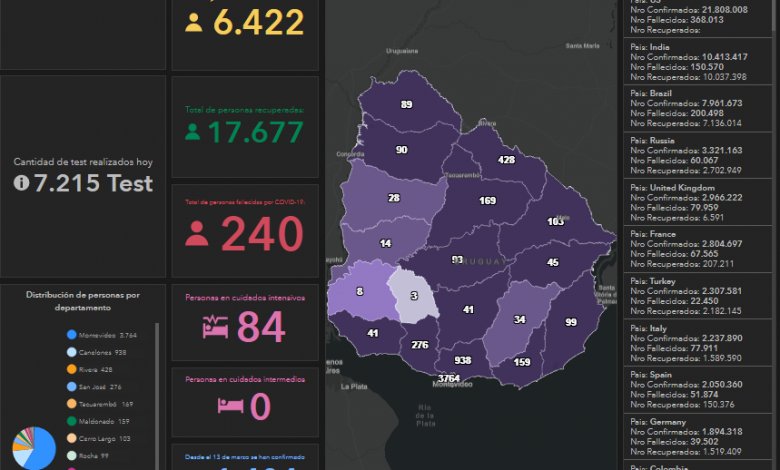This screenshot has width=780, height=470.
Task: Click the info icon beside 7.215 Test
Action: coord(21,183)
